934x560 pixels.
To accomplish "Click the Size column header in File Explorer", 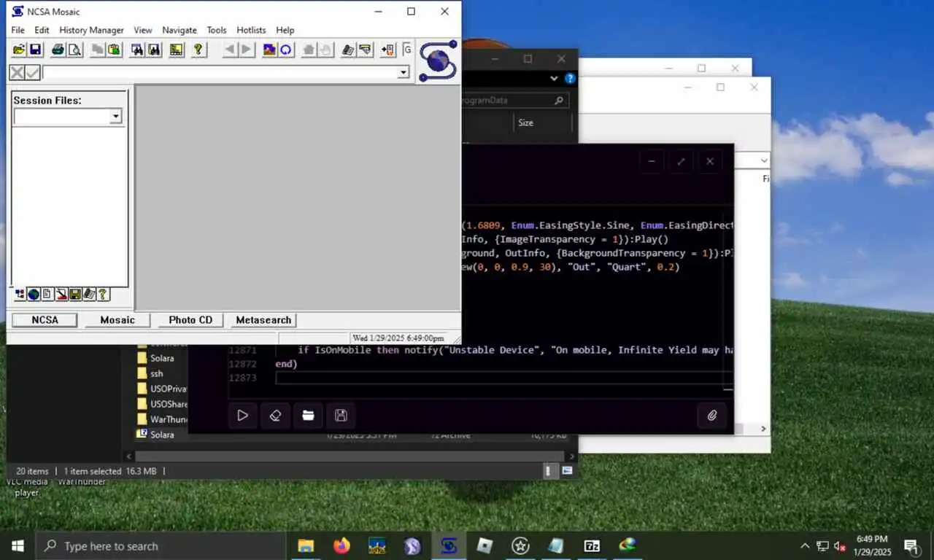I will click(x=525, y=122).
